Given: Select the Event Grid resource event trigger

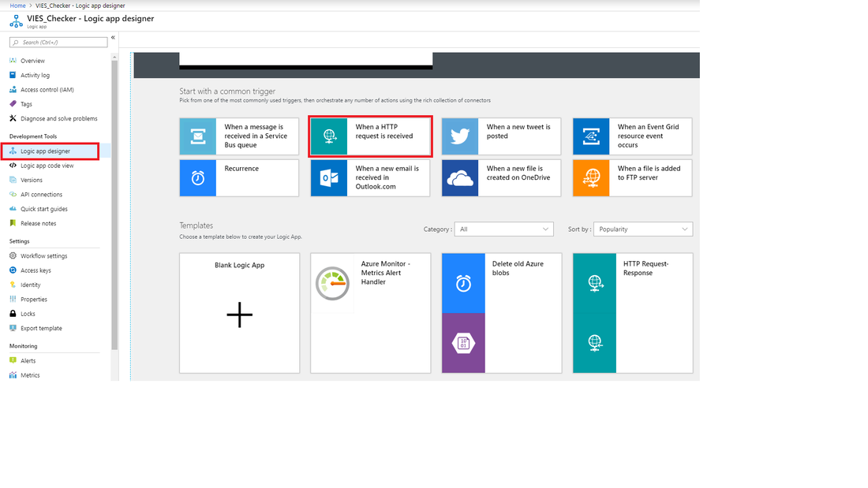Looking at the screenshot, I should (x=631, y=136).
